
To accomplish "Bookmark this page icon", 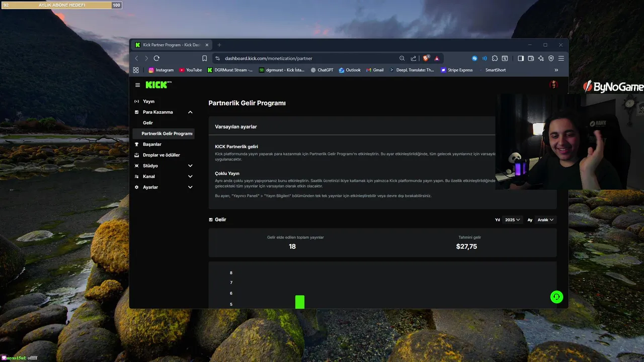I will 204,58.
